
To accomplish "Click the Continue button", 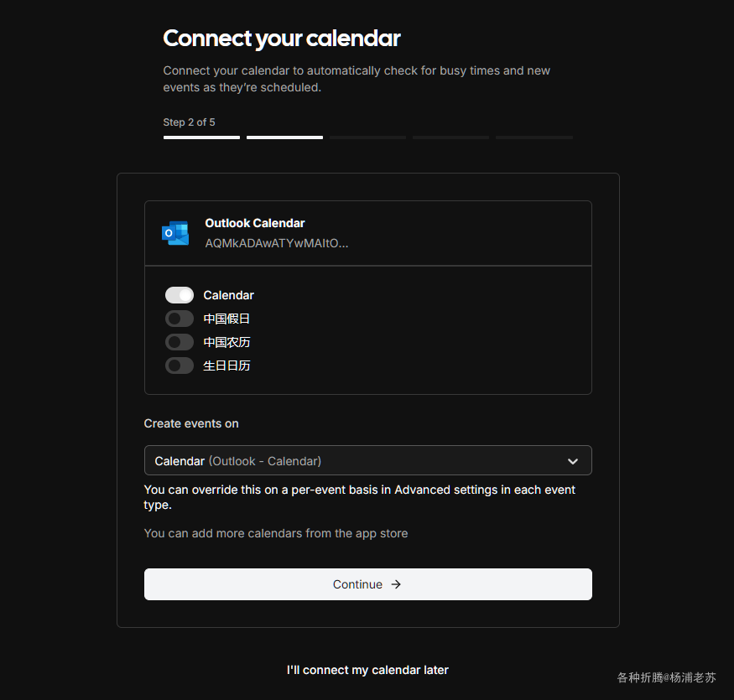I will tap(368, 584).
